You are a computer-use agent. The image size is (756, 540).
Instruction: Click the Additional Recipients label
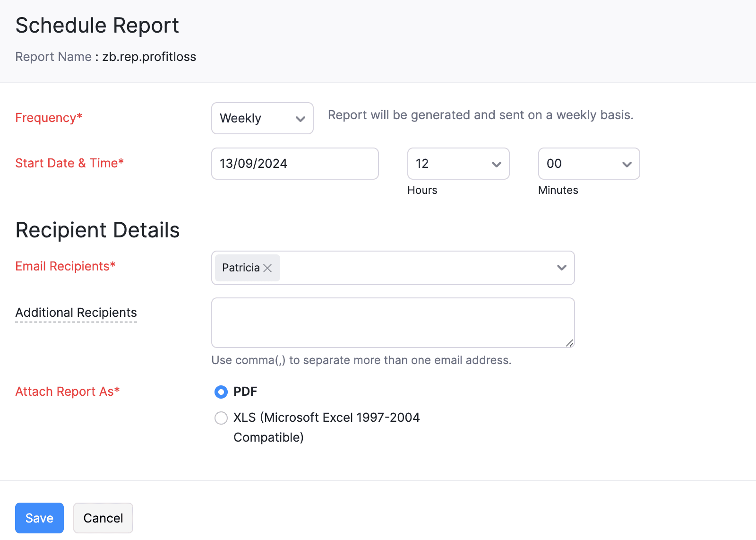pos(76,312)
